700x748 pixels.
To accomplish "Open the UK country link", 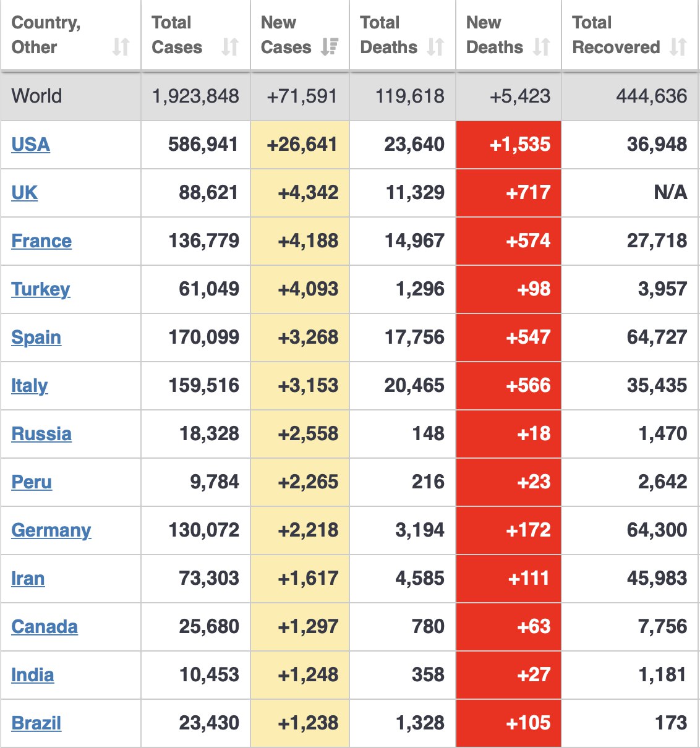I will tap(25, 193).
